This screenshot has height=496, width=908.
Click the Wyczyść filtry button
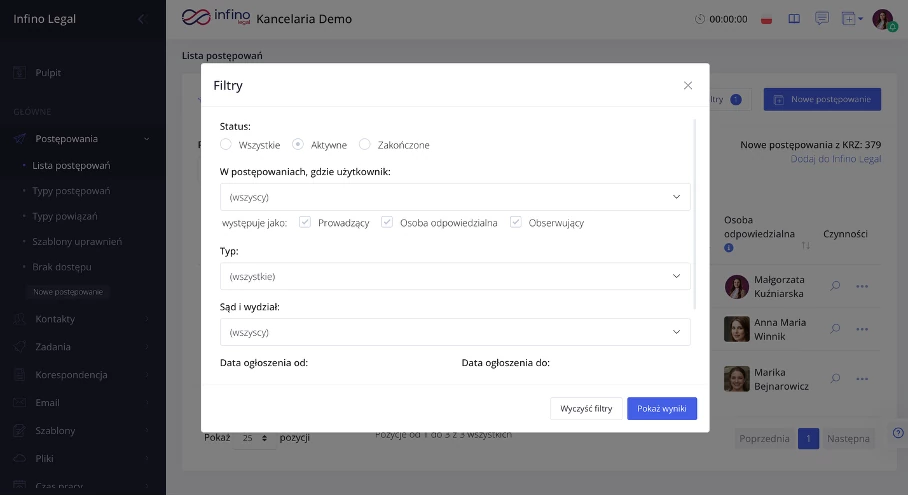point(586,409)
